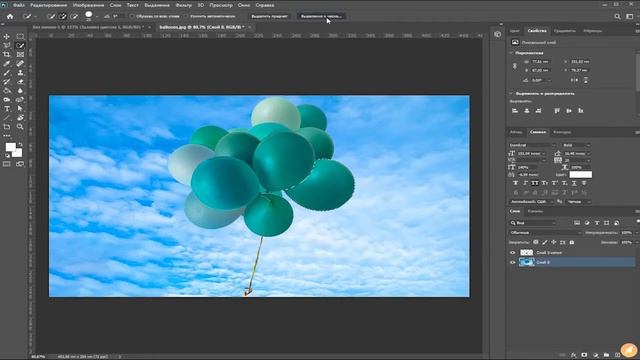Collapse the Transform section in Properties
Viewport: 640px width, 360px height.
(511, 53)
